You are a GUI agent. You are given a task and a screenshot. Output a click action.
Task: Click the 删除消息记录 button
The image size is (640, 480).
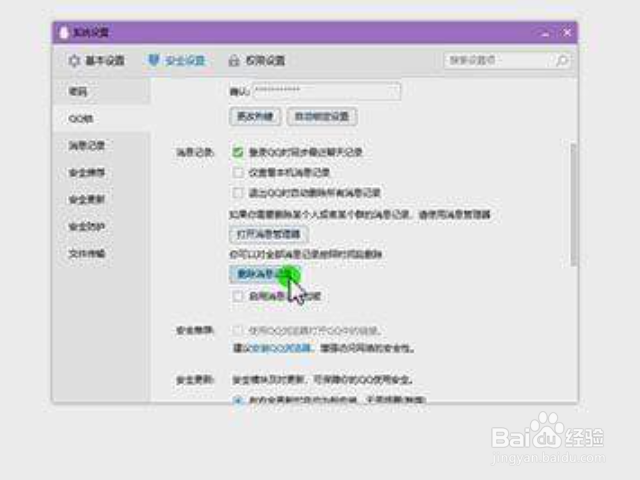point(265,274)
